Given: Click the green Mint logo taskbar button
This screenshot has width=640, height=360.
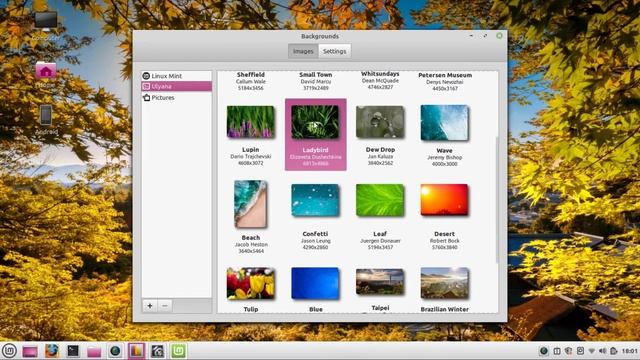Looking at the screenshot, I should [178, 351].
